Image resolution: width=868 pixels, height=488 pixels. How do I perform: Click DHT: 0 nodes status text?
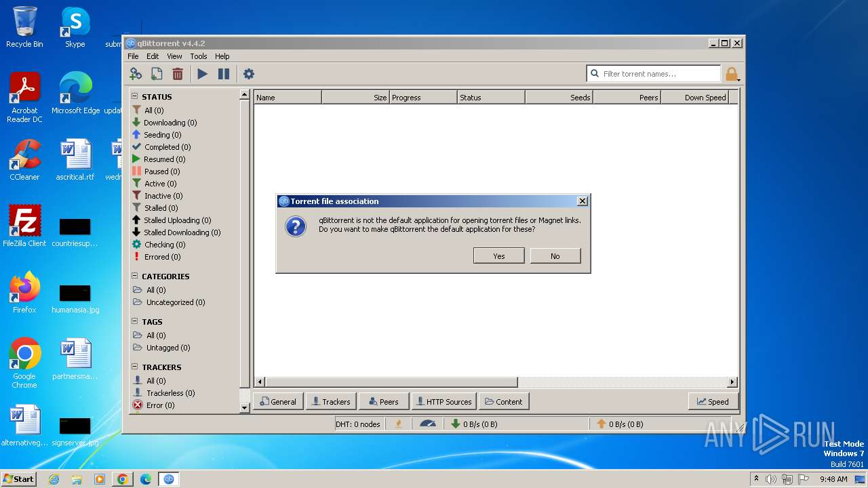pos(358,424)
